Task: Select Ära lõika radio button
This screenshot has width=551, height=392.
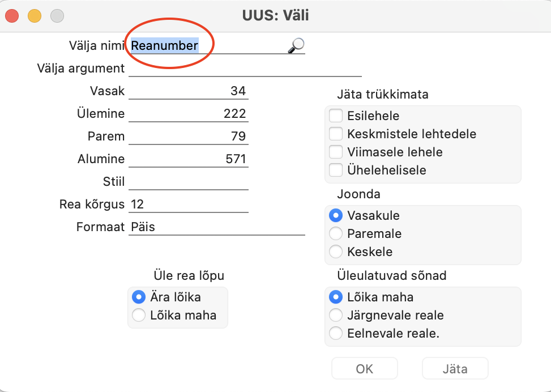Action: pos(138,297)
